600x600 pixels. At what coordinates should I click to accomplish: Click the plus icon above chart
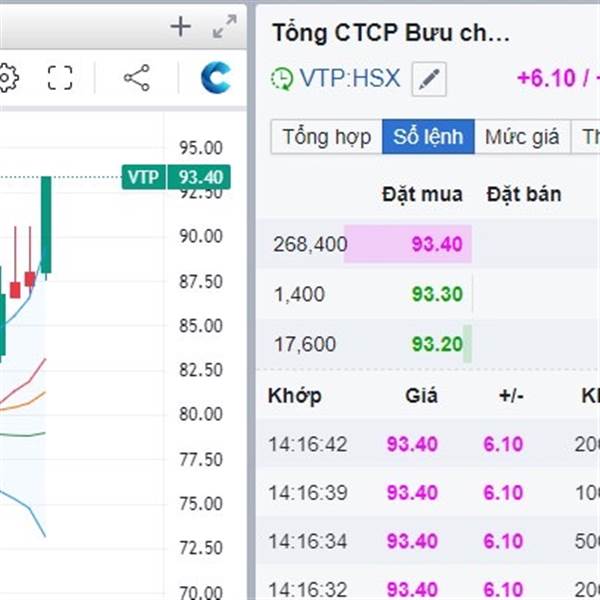tap(181, 27)
